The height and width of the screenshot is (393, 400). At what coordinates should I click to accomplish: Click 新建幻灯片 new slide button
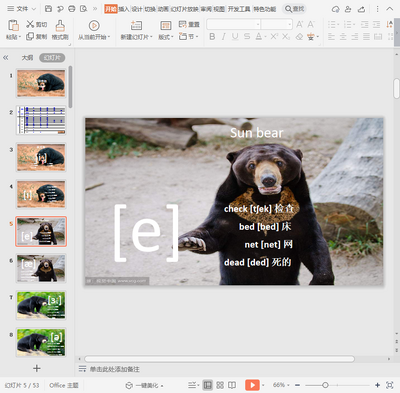[136, 30]
